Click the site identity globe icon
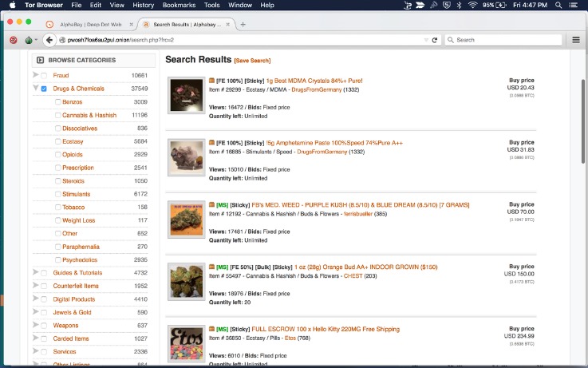The height and width of the screenshot is (368, 588). pos(62,40)
